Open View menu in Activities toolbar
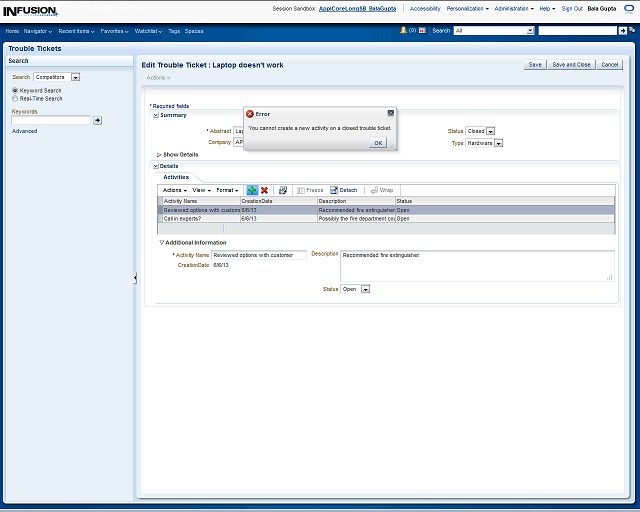Screen dimensions: 640x512 [200, 190]
